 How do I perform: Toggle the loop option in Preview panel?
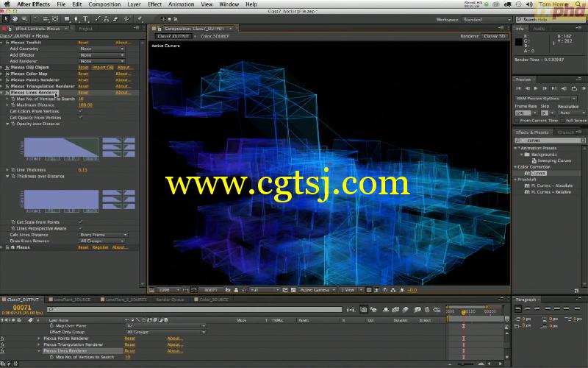point(574,88)
